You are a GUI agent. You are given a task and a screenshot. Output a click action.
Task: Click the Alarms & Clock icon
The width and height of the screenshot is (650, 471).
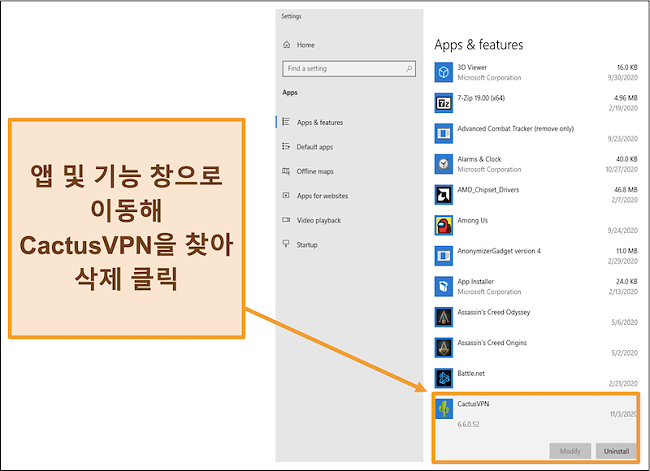(x=444, y=164)
